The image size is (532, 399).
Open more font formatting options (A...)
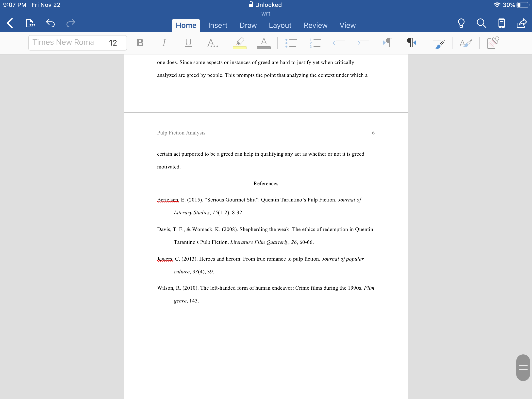212,43
